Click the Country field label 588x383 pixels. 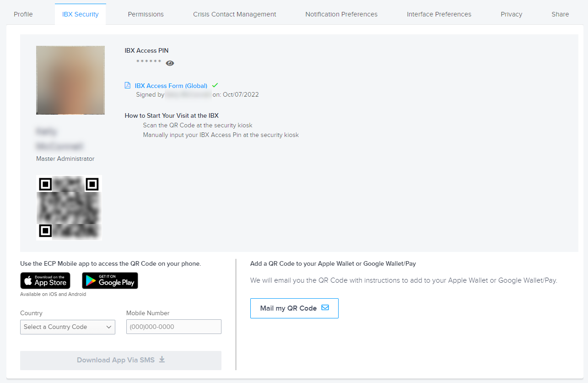(x=31, y=313)
